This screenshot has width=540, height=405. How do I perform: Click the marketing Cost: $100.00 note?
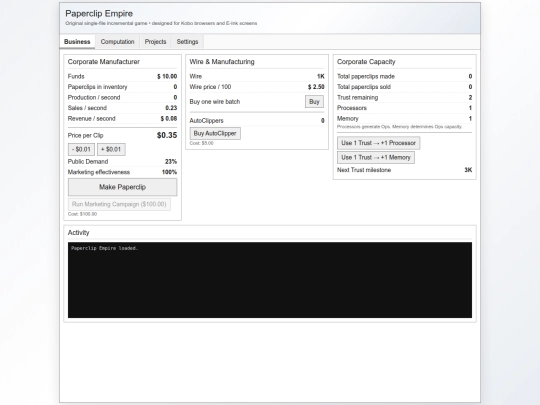point(82,214)
